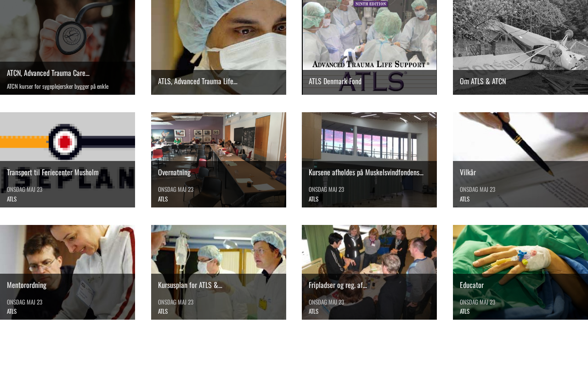
Task: Click the stethoscope thumbnail image
Action: [x=68, y=30]
